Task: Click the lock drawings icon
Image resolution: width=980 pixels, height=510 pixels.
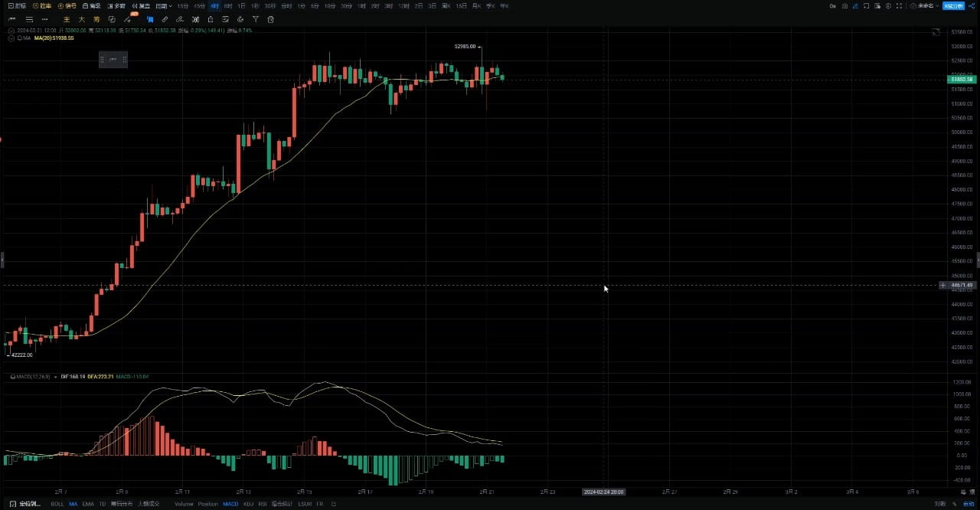Action: pyautogui.click(x=211, y=19)
